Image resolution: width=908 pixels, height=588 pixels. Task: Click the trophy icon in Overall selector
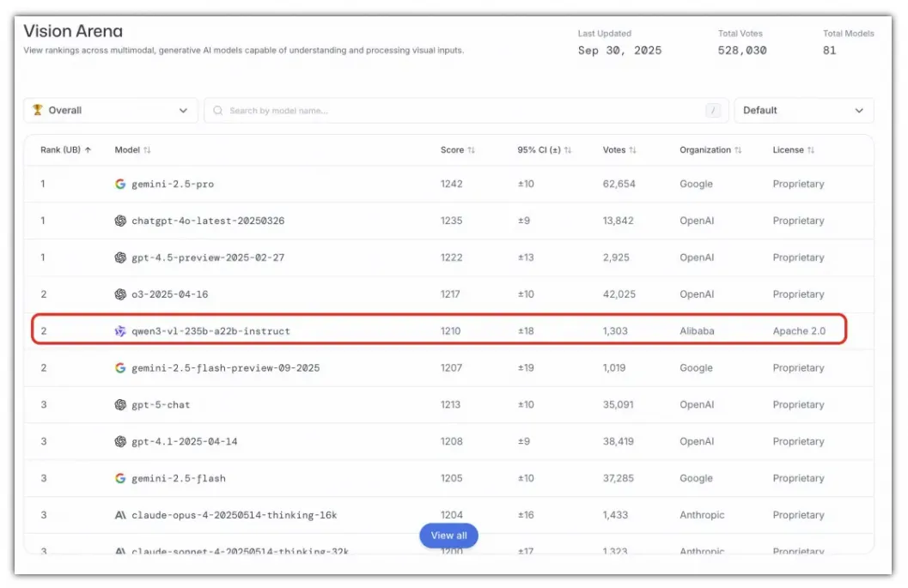pyautogui.click(x=38, y=110)
